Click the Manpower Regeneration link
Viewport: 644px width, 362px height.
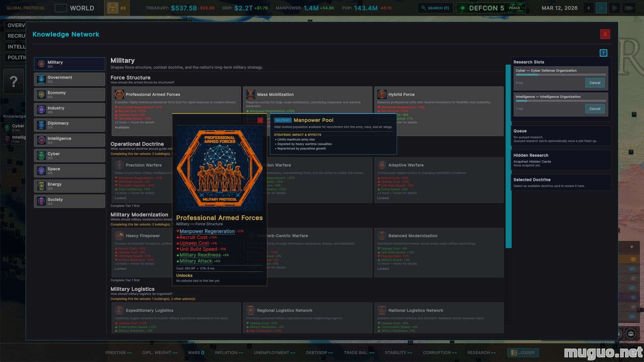click(207, 231)
